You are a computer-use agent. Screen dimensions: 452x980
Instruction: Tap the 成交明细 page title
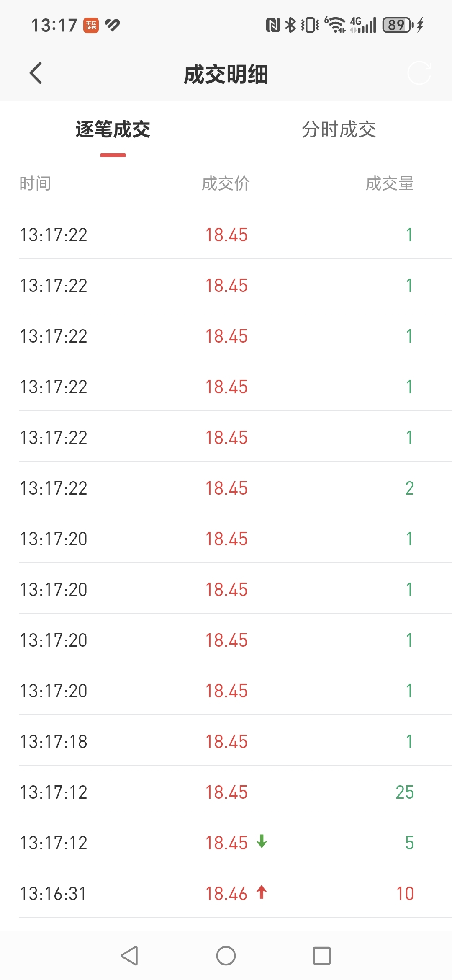(x=226, y=75)
